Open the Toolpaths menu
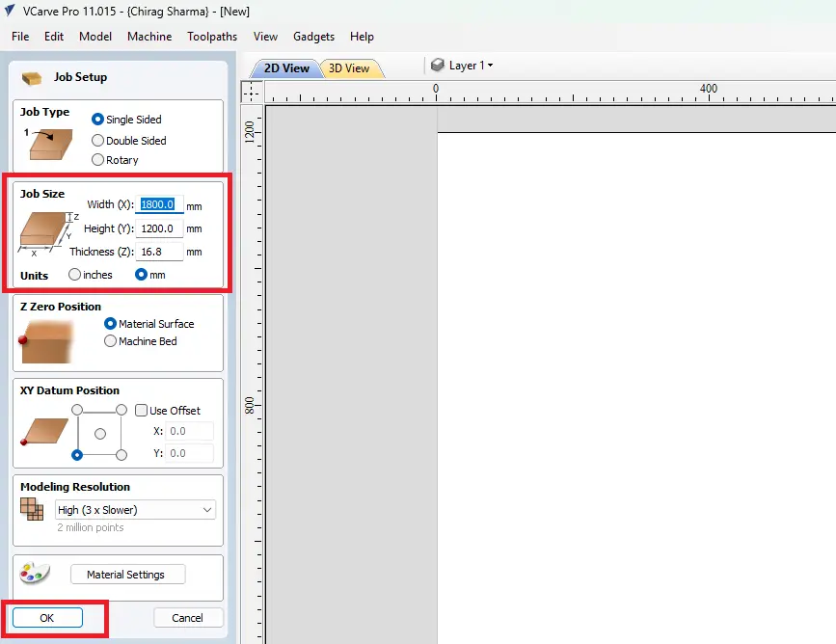Image resolution: width=836 pixels, height=644 pixels. point(212,37)
